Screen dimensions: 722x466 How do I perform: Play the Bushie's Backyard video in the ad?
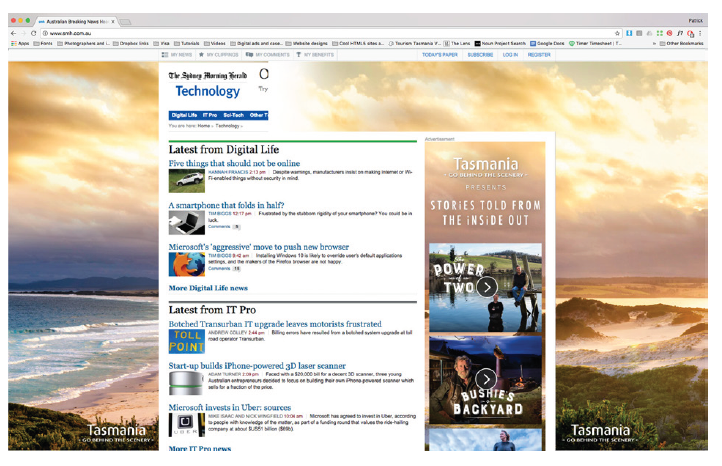point(486,379)
